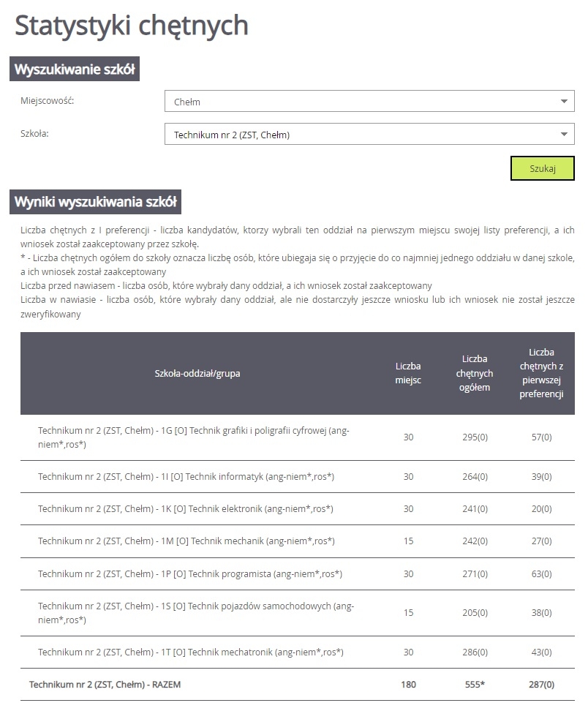Select the 1S Technik pojazdów samochodowych row

pyautogui.click(x=196, y=613)
